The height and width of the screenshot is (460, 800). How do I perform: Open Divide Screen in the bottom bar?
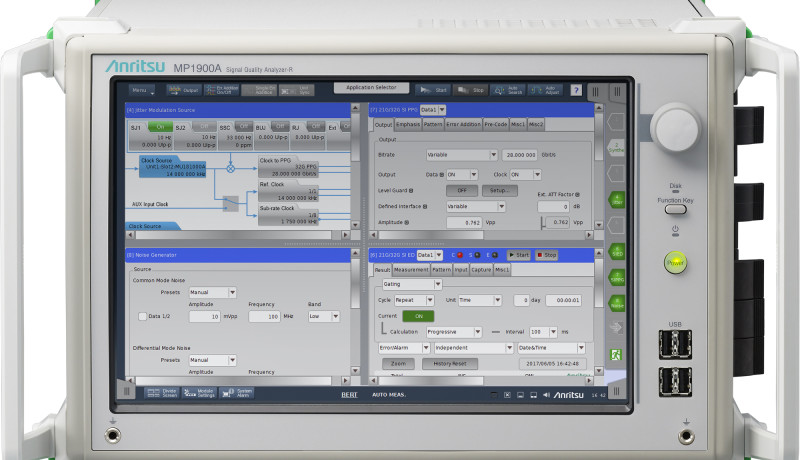point(162,393)
